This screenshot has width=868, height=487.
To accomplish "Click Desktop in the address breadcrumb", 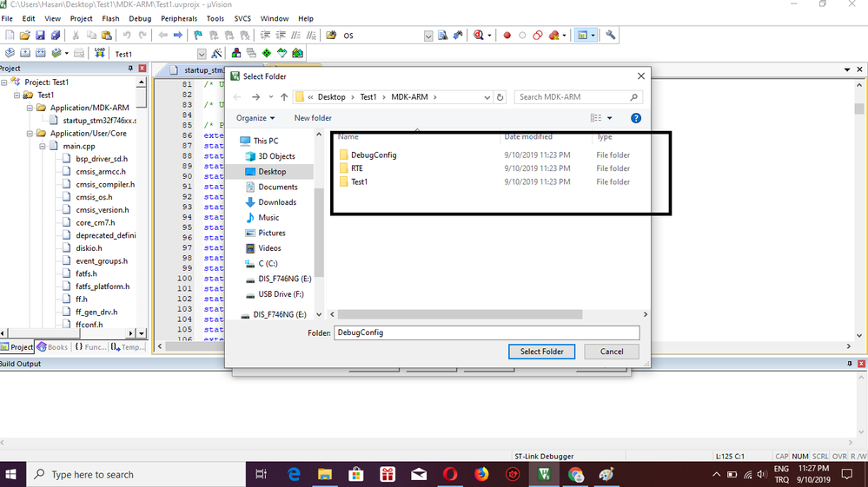I will coord(332,96).
